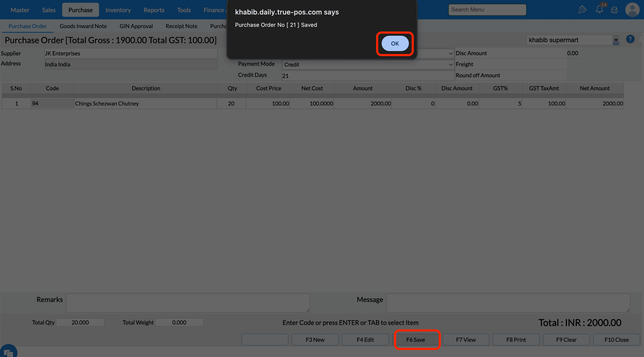Click the notification bell icon
The height and width of the screenshot is (357, 644).
(599, 10)
